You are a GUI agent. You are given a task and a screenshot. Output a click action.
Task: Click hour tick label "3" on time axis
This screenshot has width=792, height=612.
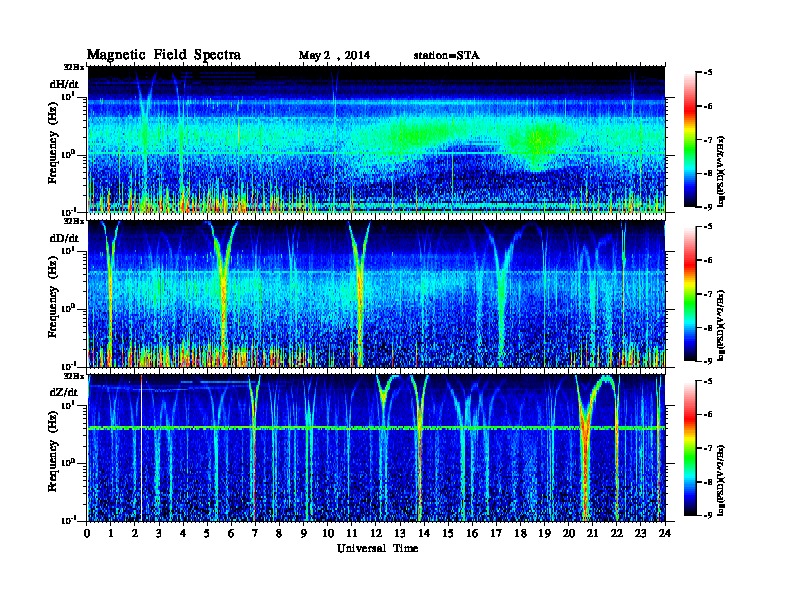coord(159,534)
